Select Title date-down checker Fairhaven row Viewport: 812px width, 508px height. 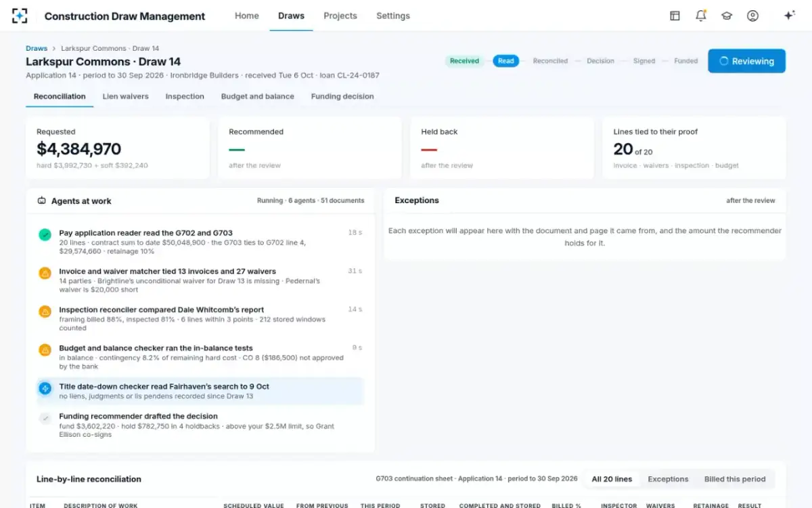(200, 391)
